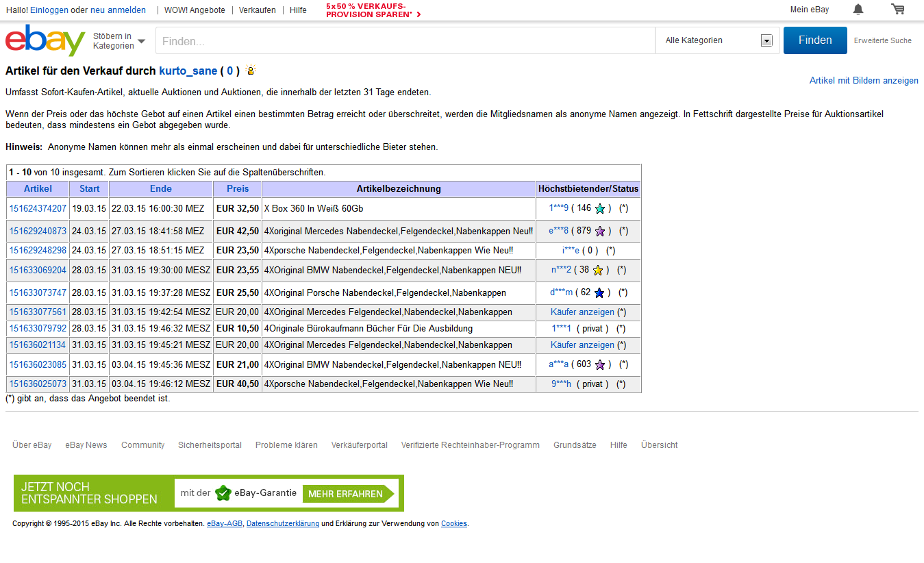Sort by the Artikel column header
This screenshot has width=924, height=563.
click(x=38, y=188)
